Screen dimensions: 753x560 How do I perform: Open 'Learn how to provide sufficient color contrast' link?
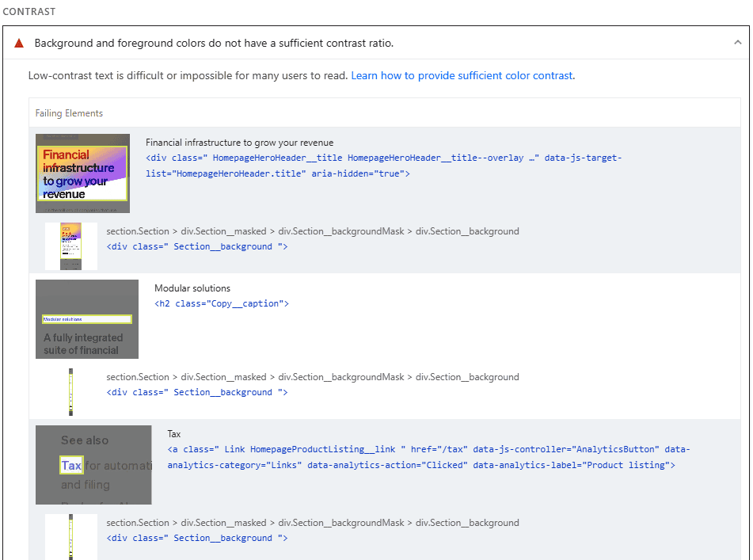(x=462, y=76)
